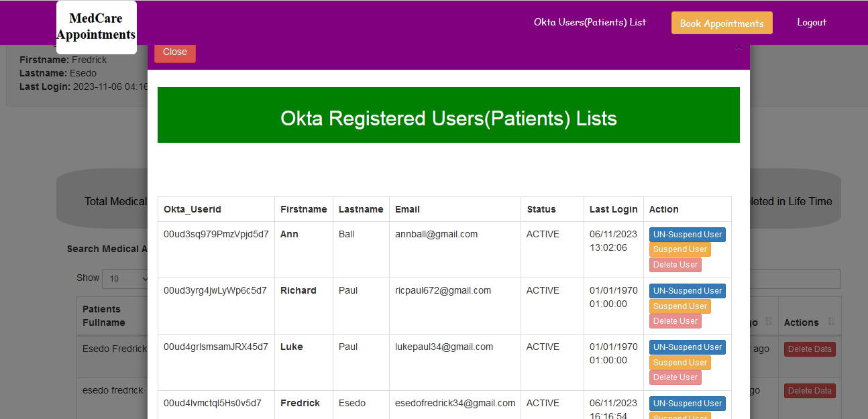Viewport: 868px width, 419px height.
Task: Collapse the modal using the caret icon
Action: pyautogui.click(x=739, y=48)
